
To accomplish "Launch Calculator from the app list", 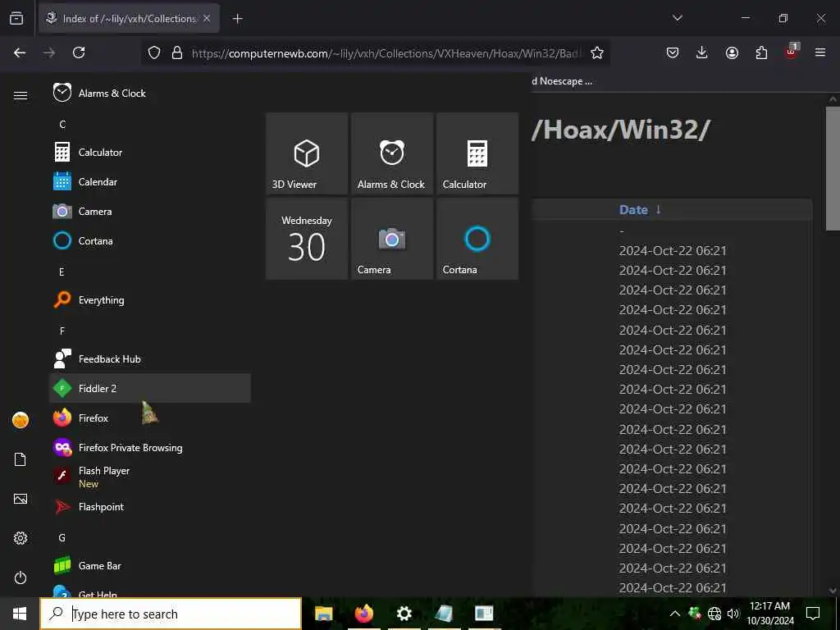I will pos(150,152).
